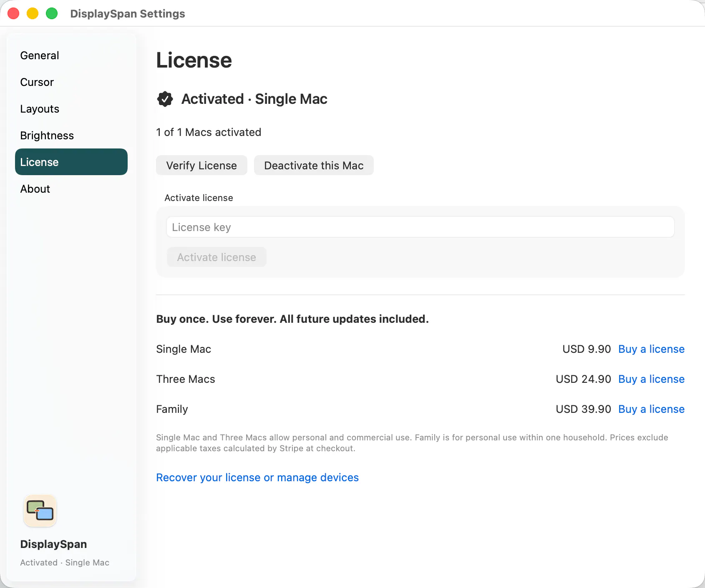Focus the License key input field
This screenshot has height=588, width=705.
tap(420, 227)
